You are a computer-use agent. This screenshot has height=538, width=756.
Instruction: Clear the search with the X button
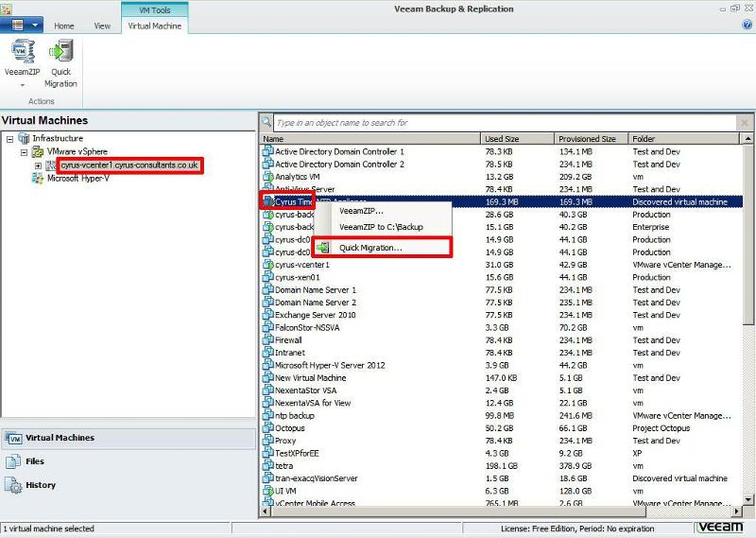click(x=744, y=123)
